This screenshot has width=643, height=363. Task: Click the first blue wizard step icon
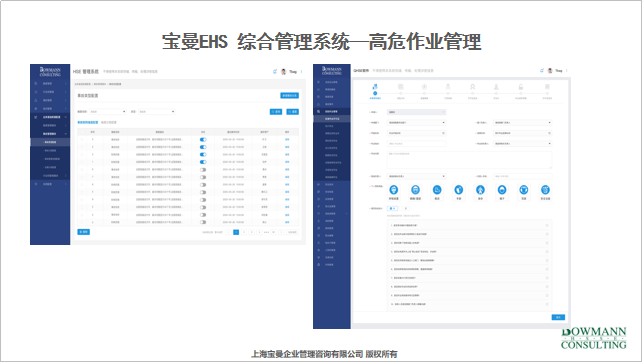(375, 87)
